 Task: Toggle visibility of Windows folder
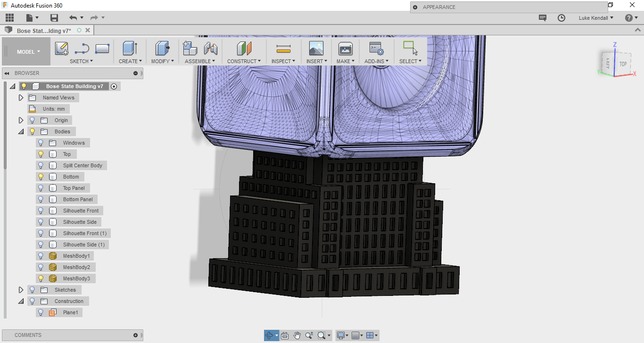pos(41,143)
